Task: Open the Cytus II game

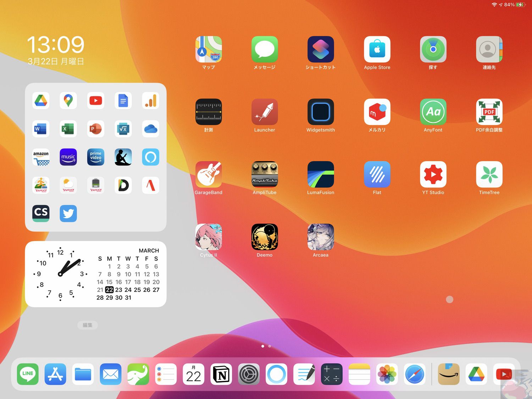Action: [209, 237]
